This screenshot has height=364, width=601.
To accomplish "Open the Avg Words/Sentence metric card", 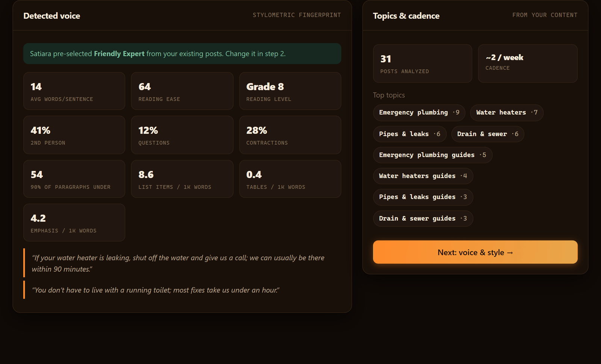I will (x=74, y=91).
